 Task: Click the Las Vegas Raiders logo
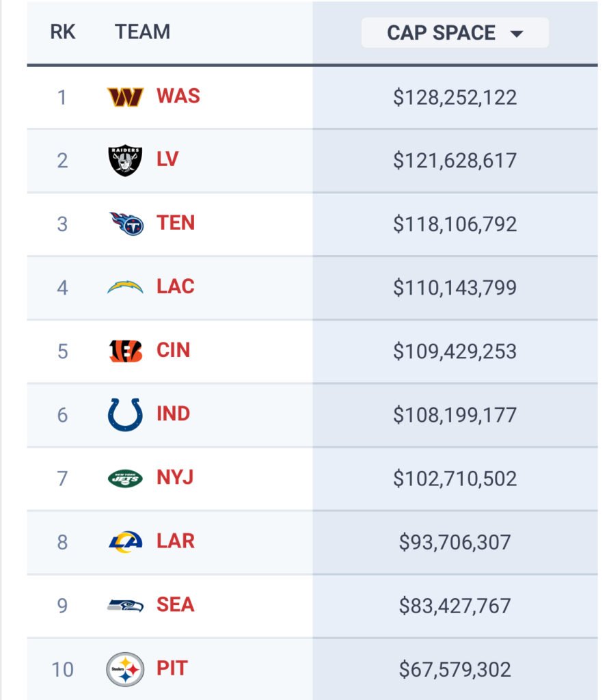pyautogui.click(x=125, y=161)
